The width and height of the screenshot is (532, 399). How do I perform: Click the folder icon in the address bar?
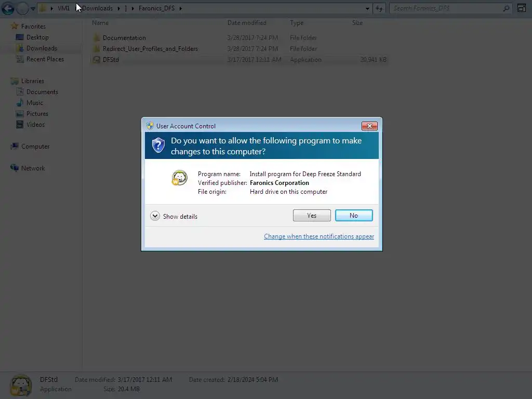tap(43, 8)
